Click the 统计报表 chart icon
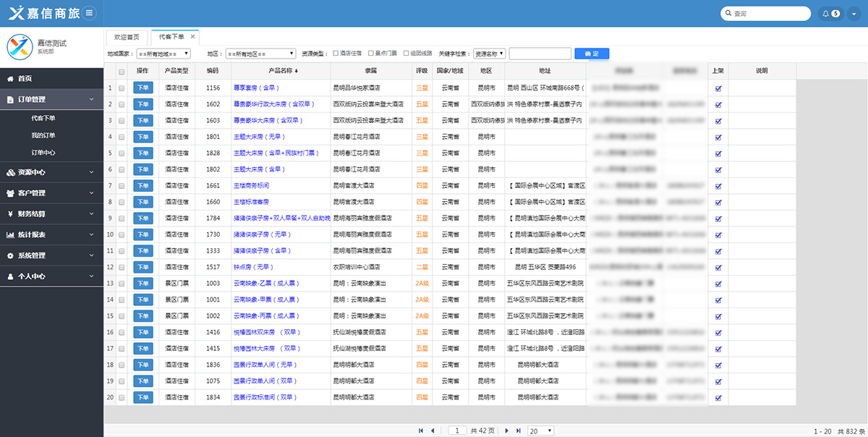 pyautogui.click(x=10, y=234)
